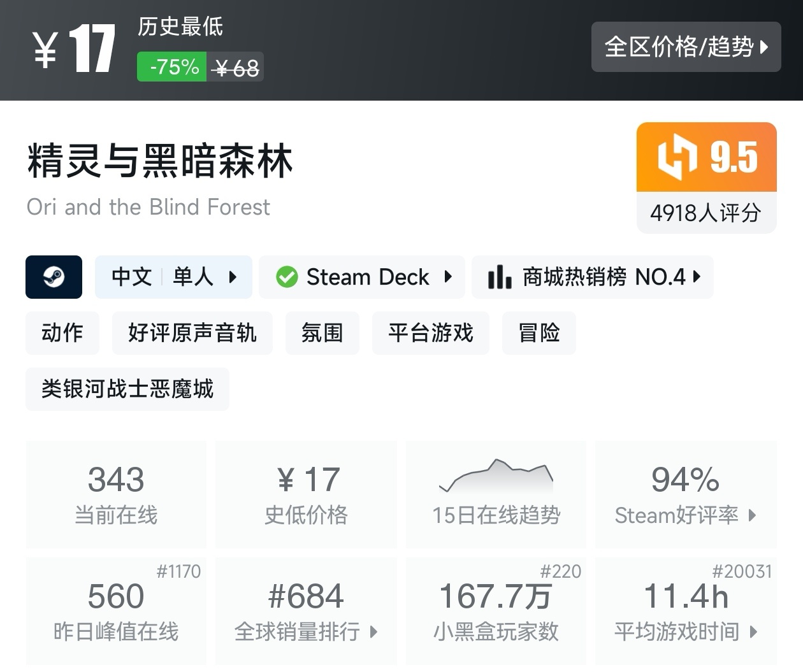Open the 全区价格/趋势 button
Screen dimensions: 803x672
686,46
